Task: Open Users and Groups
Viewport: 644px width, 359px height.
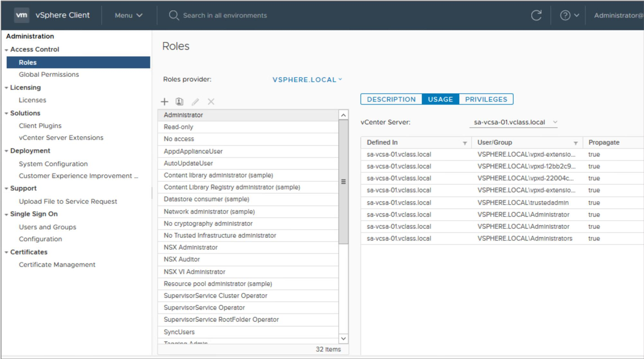Action: coord(48,227)
